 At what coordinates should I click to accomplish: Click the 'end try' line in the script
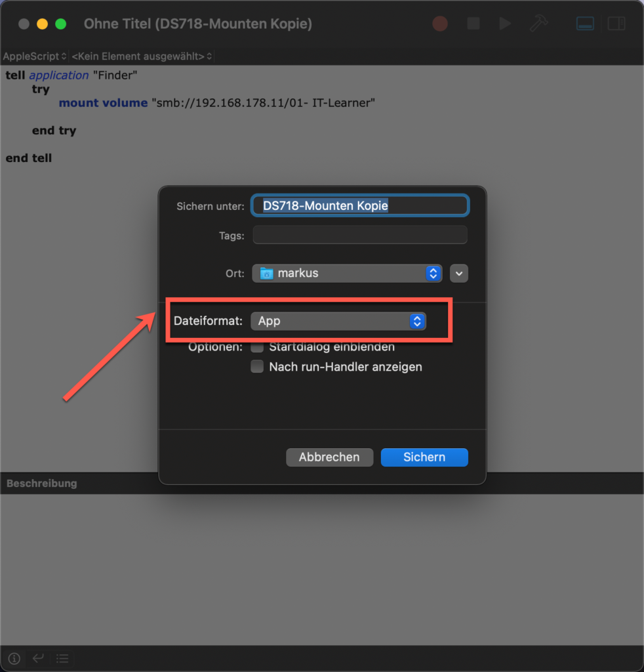[54, 131]
